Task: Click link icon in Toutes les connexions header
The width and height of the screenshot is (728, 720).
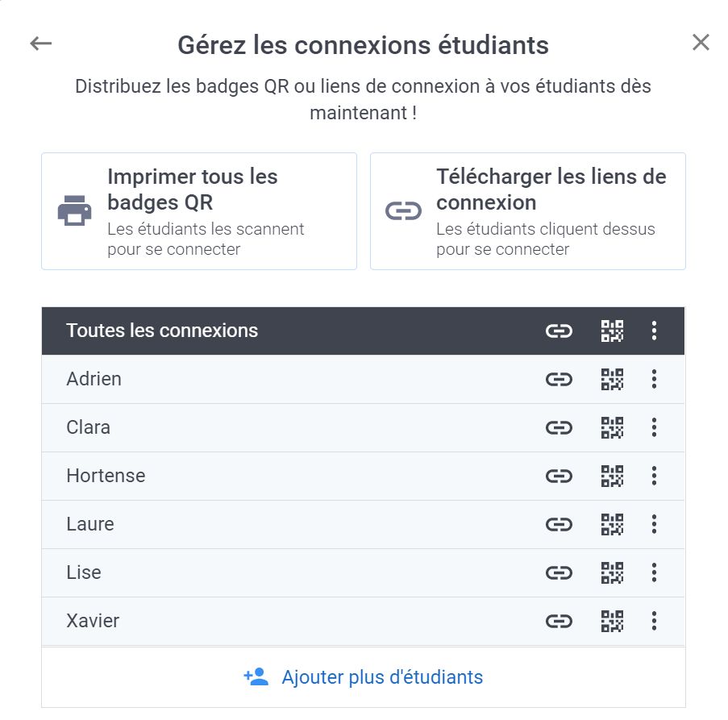Action: tap(559, 331)
